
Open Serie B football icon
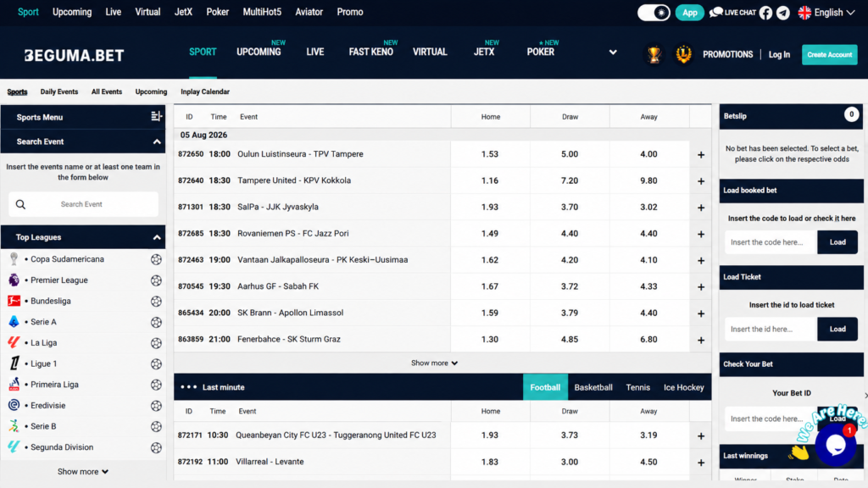pos(156,427)
